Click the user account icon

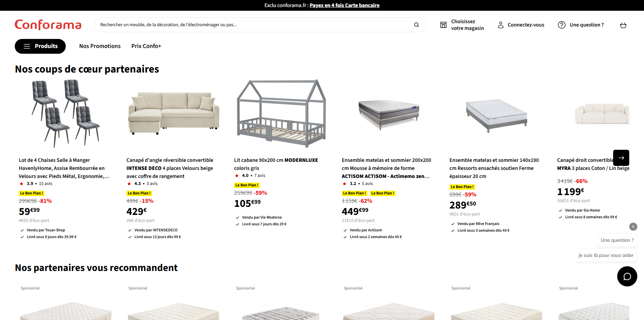[x=500, y=25]
